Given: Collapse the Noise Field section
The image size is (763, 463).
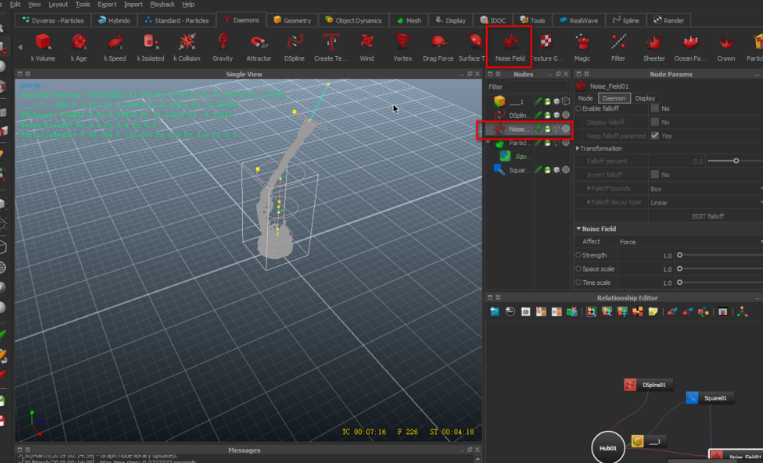Looking at the screenshot, I should click(579, 229).
